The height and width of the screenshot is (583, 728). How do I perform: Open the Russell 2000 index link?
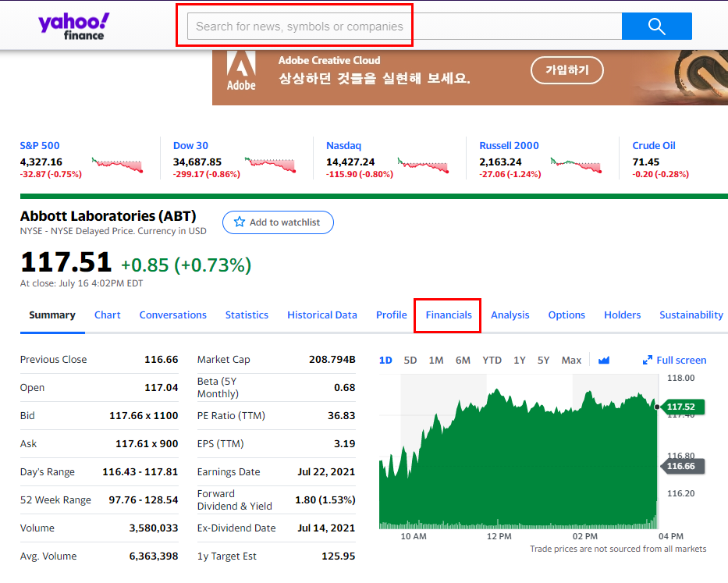point(509,145)
